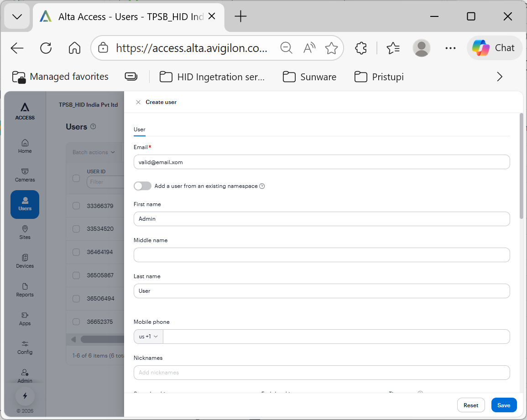Click the Middle name field
Screen dimensions: 527x420
click(x=322, y=255)
